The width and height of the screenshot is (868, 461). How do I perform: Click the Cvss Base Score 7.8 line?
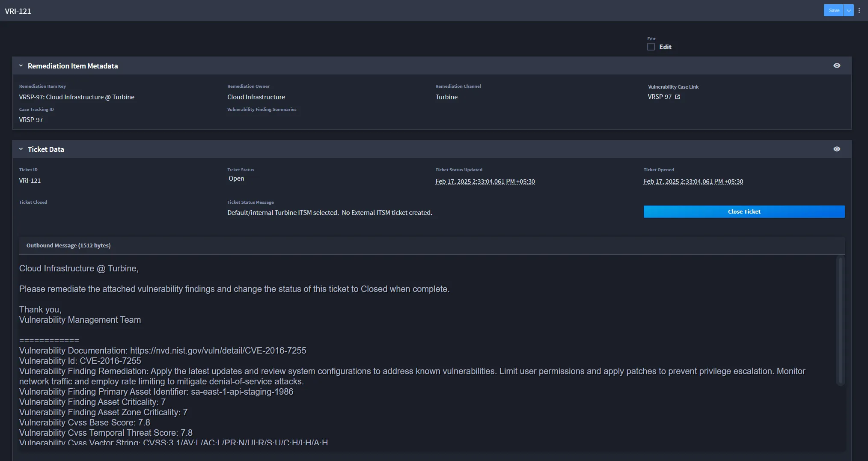(85, 422)
